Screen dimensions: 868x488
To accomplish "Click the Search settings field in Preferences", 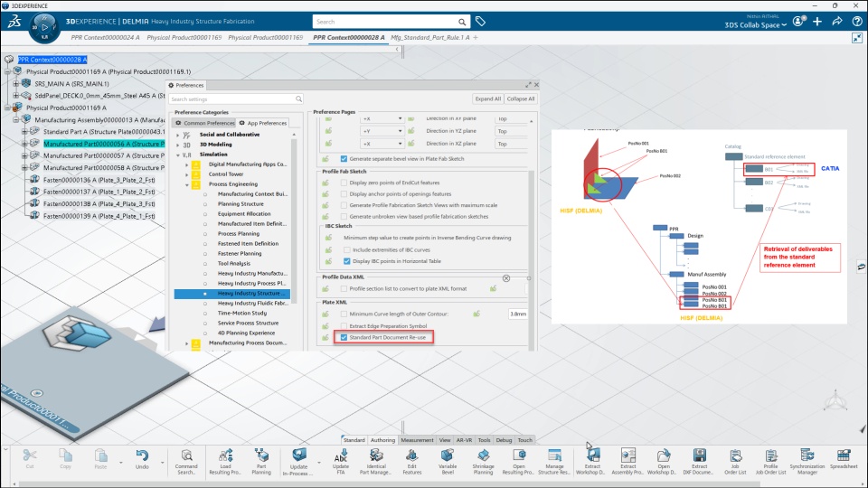I will click(236, 99).
